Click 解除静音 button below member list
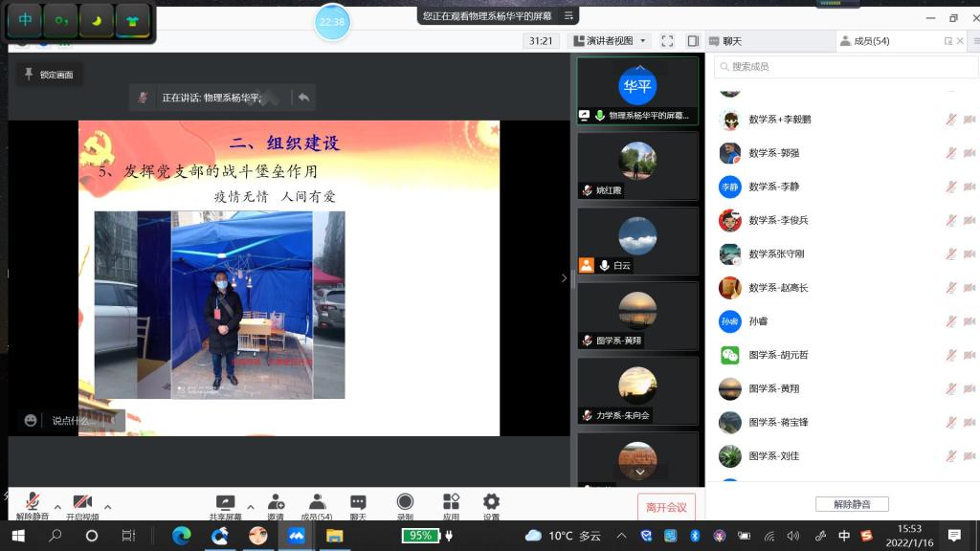Image resolution: width=980 pixels, height=551 pixels. [852, 504]
